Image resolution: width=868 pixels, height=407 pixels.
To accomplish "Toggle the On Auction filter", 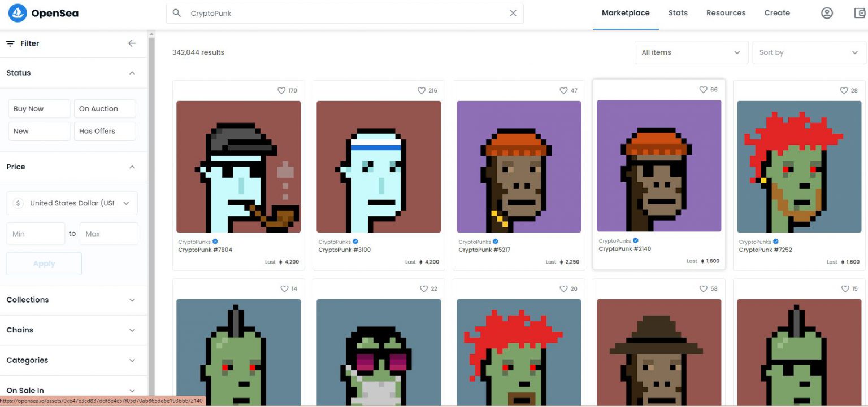I will click(x=105, y=108).
